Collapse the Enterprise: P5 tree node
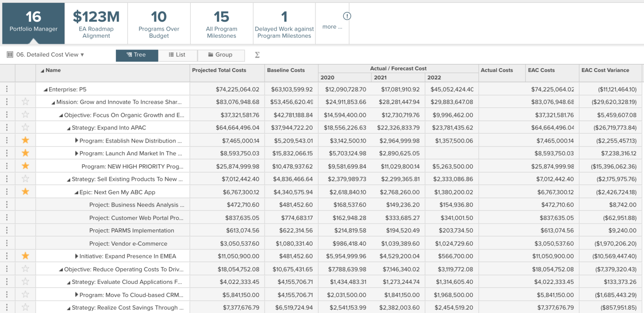 46,89
